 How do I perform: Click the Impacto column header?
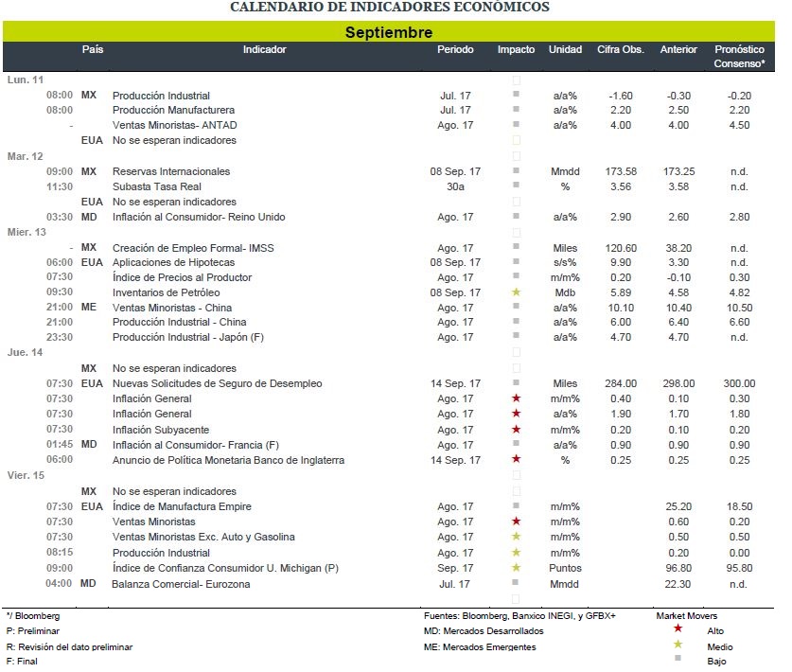point(516,49)
